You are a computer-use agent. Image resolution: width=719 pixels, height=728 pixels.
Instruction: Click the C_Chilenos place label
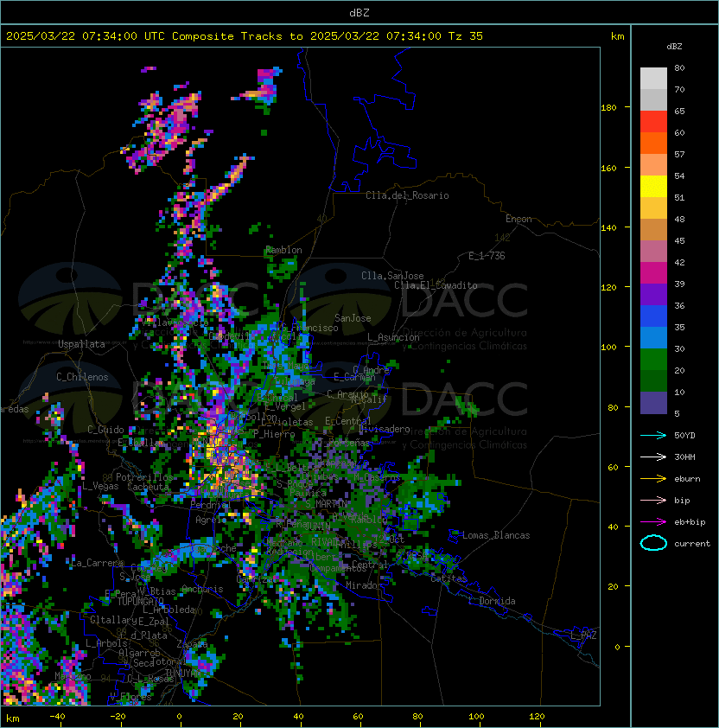pos(82,377)
